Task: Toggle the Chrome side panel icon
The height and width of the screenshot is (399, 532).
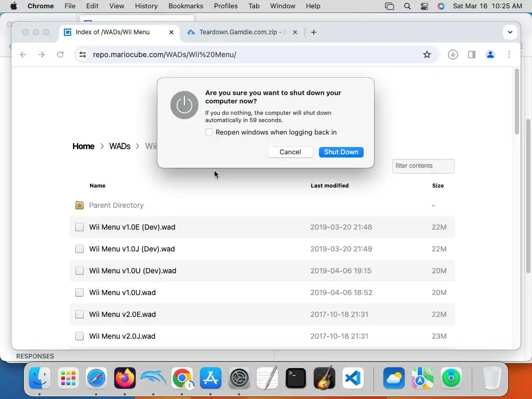Action: coord(472,55)
